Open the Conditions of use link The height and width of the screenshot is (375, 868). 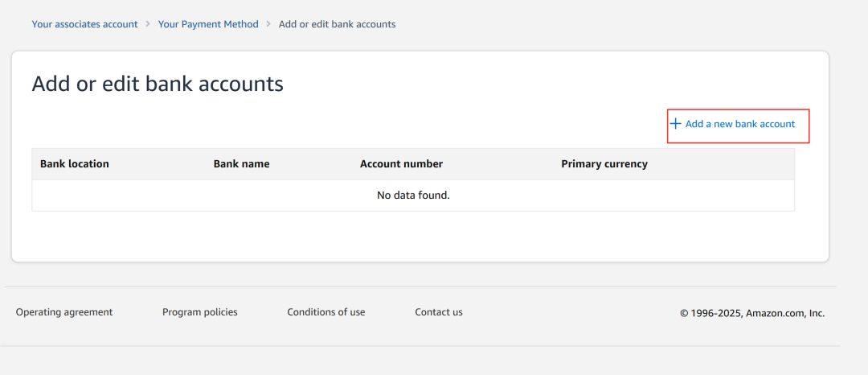(x=326, y=312)
